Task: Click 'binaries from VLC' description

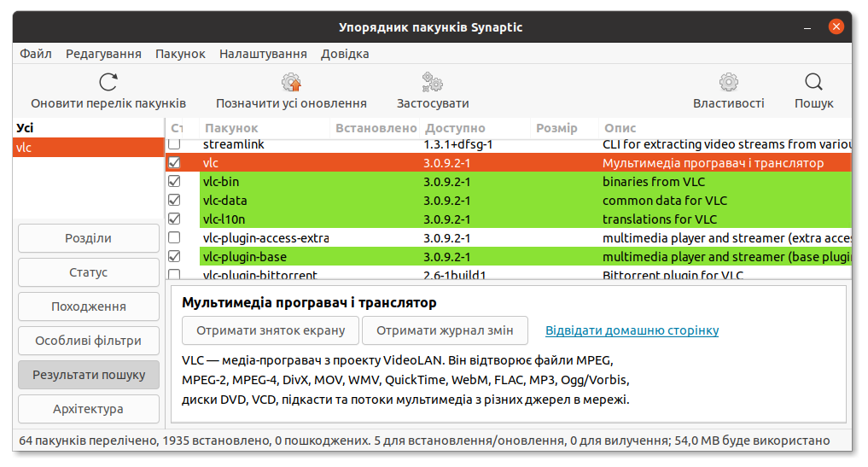Action: (x=654, y=182)
